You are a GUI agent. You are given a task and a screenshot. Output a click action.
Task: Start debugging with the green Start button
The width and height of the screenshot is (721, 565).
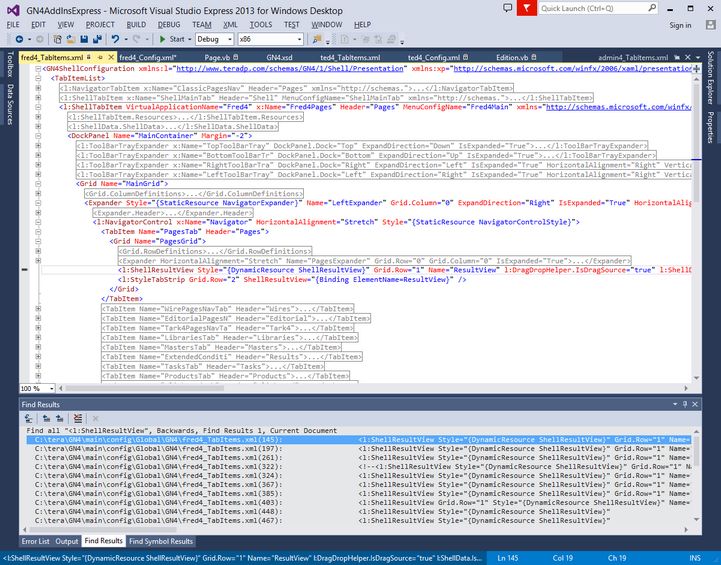click(172, 40)
